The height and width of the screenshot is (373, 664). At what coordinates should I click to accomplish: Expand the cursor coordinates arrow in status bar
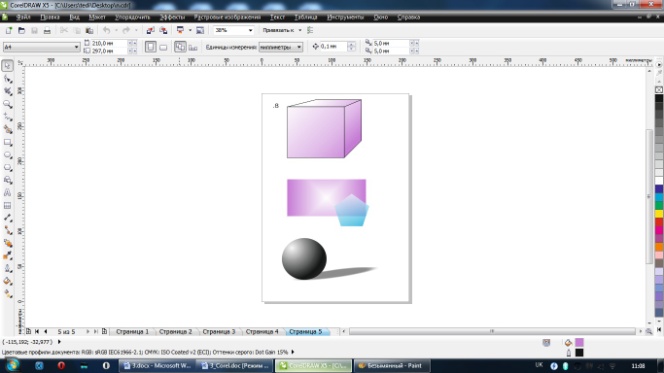[x=59, y=342]
